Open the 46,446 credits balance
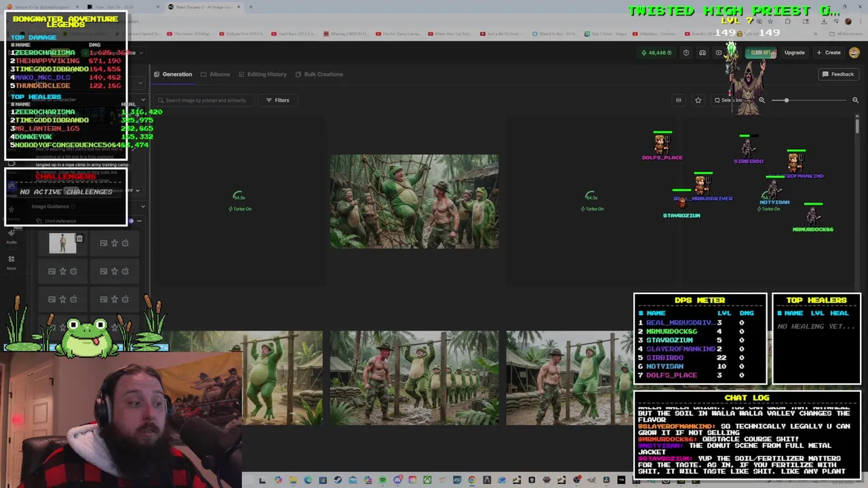The image size is (868, 488). click(657, 53)
